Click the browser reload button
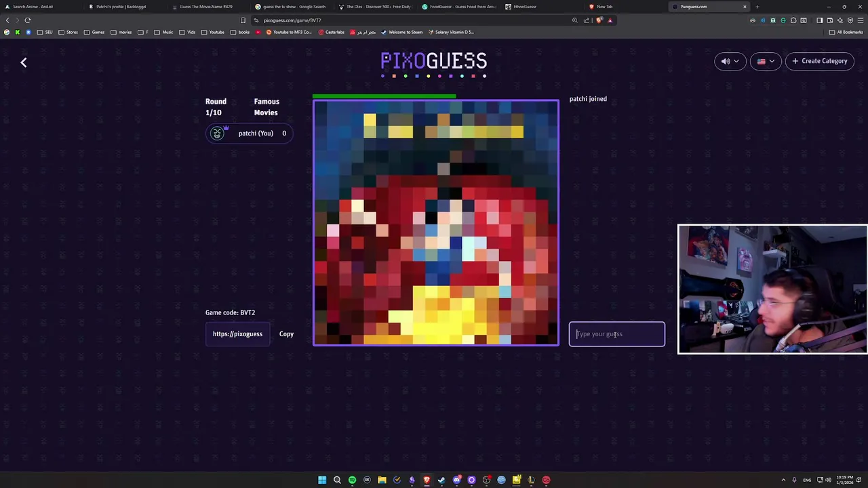This screenshot has height=488, width=868. point(28,20)
